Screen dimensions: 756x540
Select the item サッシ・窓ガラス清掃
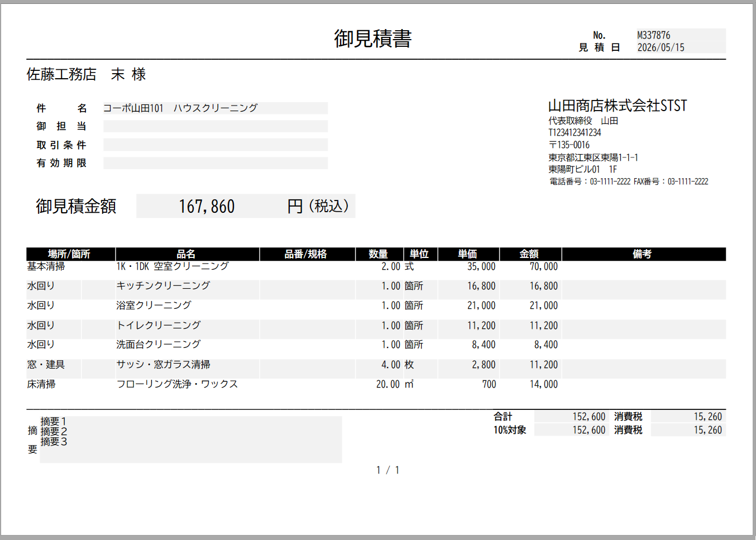click(x=163, y=365)
